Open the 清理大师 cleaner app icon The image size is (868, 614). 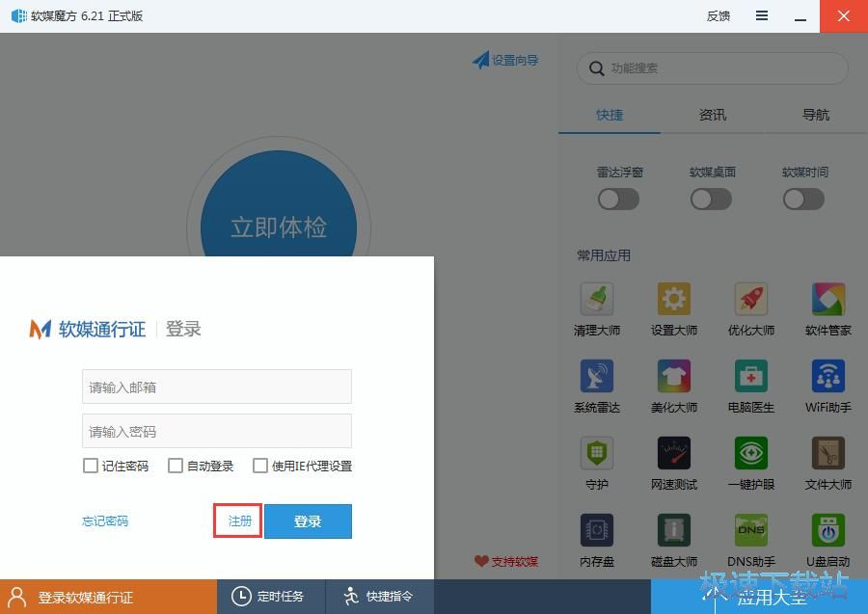[x=597, y=299]
